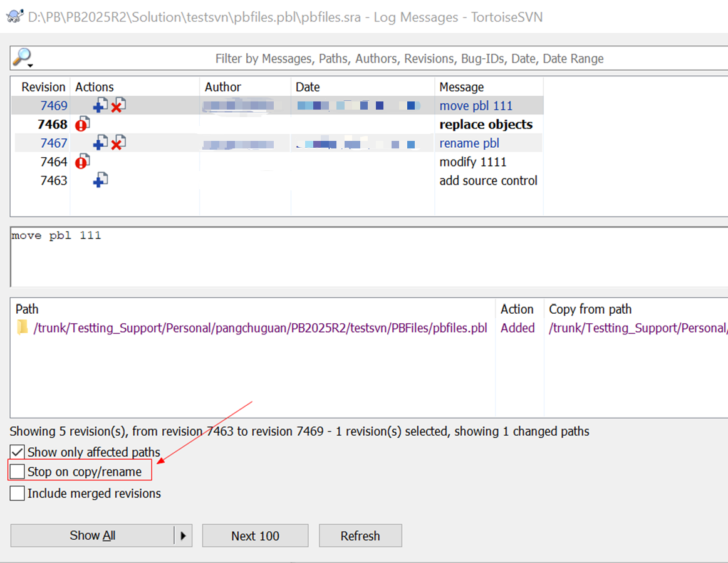This screenshot has height=563, width=728.
Task: Click the red exclamation icon on revision 7464
Action: pos(81,162)
